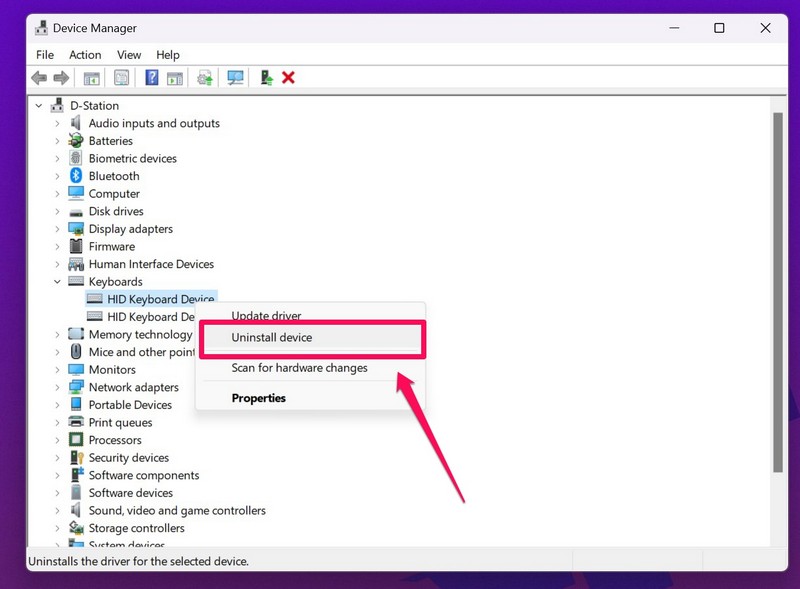Open the Action menu
The image size is (800, 589).
[85, 54]
